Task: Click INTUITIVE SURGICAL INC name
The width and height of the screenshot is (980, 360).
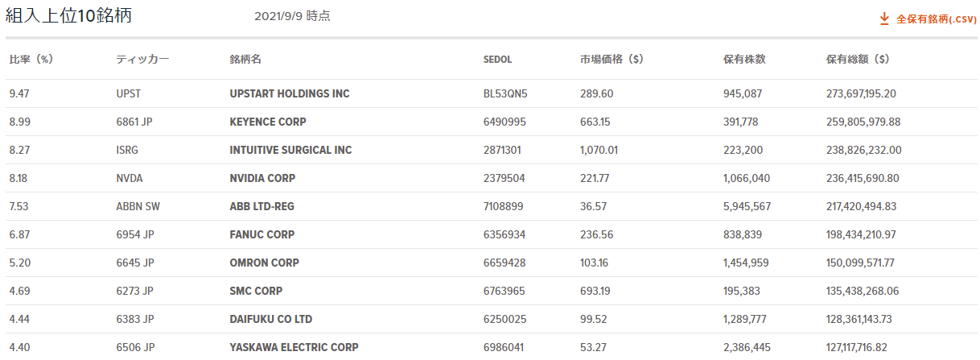Action: tap(290, 150)
